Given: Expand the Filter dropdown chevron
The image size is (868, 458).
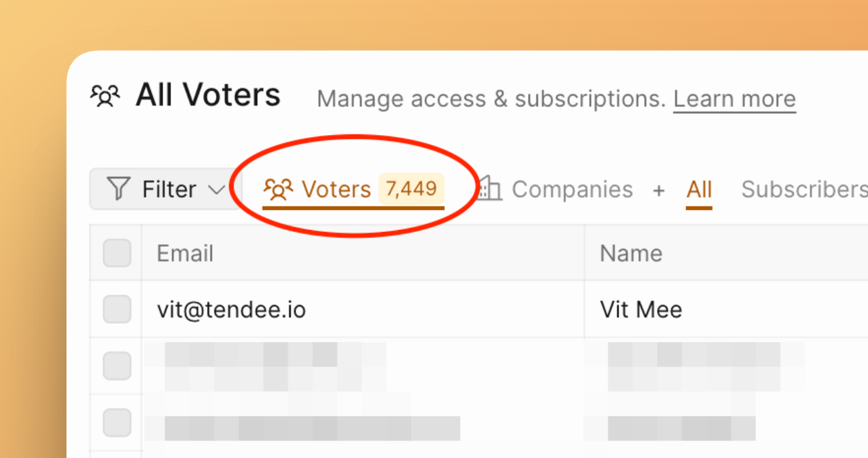Looking at the screenshot, I should pos(217,190).
